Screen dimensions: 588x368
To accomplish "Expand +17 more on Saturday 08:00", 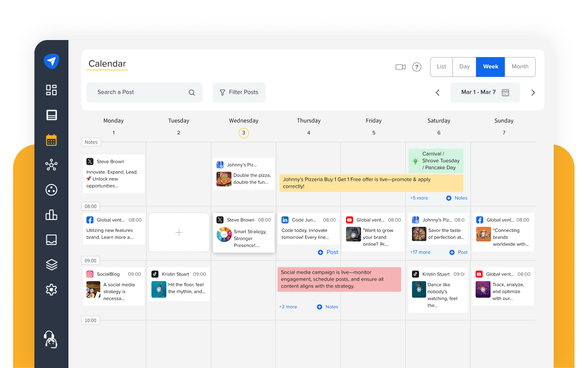I will point(420,252).
